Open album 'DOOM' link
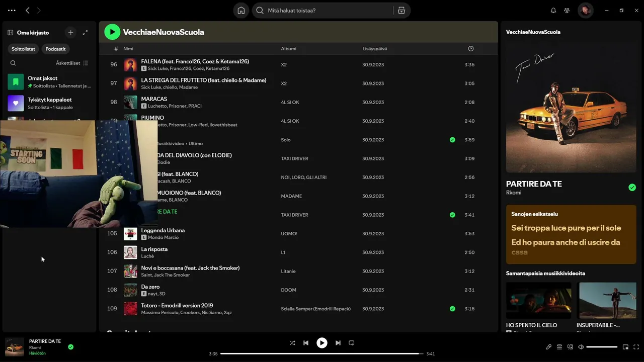 click(288, 290)
